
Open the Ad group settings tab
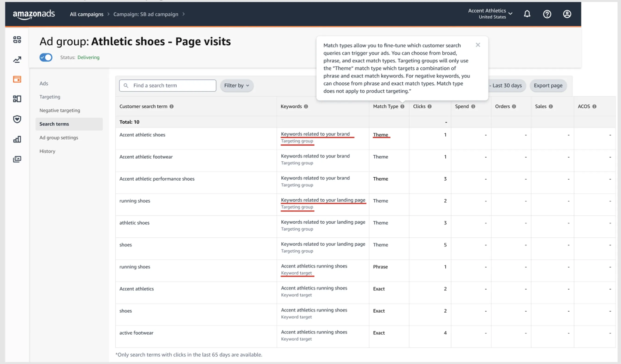coord(59,138)
